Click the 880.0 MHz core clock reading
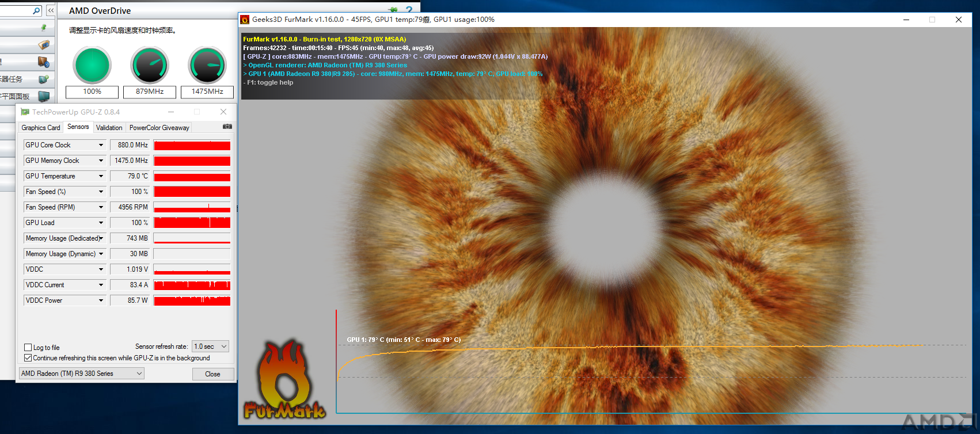 click(130, 145)
